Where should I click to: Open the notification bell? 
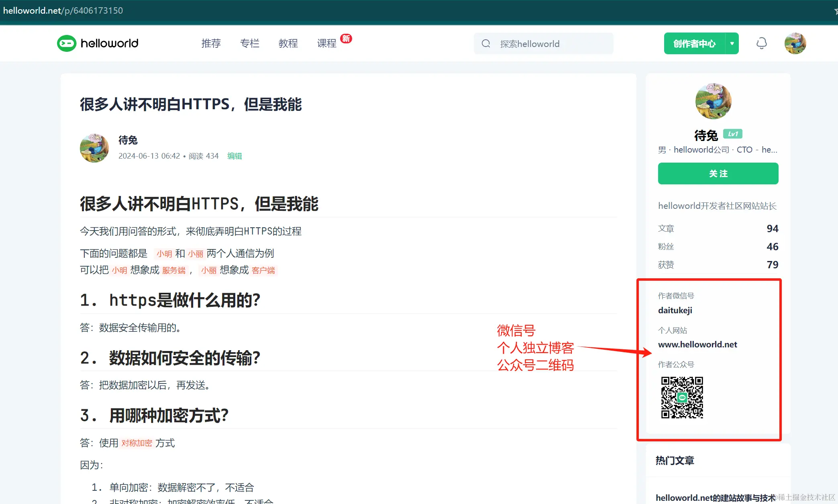pyautogui.click(x=761, y=43)
